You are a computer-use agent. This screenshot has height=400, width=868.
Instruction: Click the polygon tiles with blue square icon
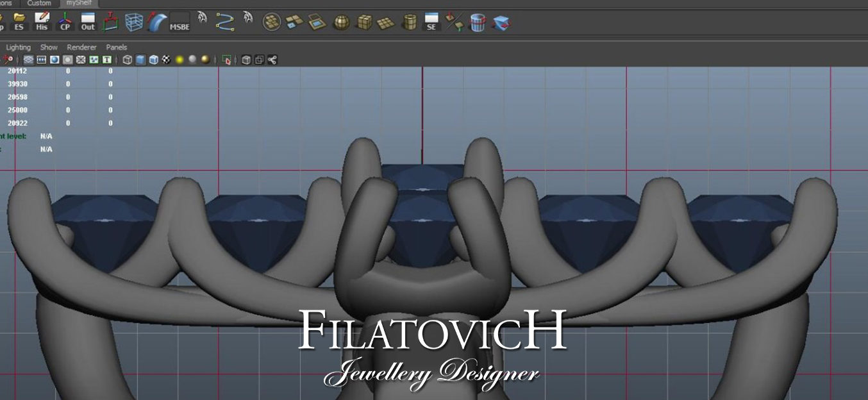pyautogui.click(x=295, y=22)
